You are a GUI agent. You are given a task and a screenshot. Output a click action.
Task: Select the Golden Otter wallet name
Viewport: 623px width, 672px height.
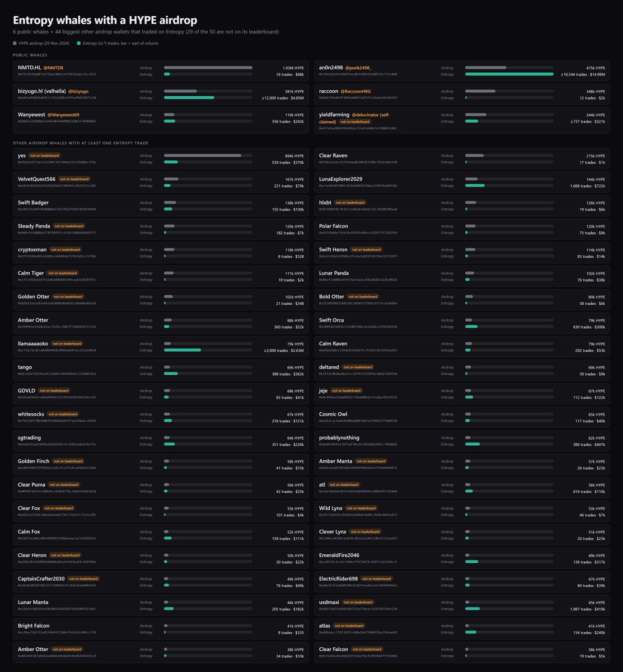(x=34, y=297)
